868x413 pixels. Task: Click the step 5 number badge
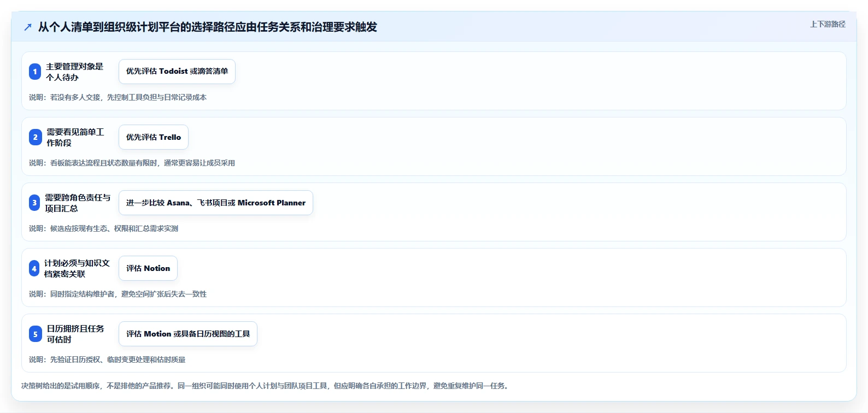click(35, 334)
